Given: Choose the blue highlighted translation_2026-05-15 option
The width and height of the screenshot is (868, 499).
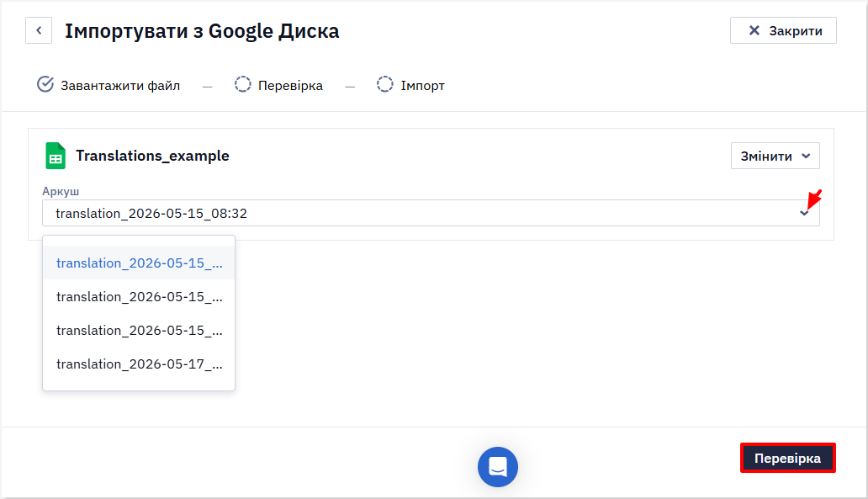Looking at the screenshot, I should click(139, 263).
